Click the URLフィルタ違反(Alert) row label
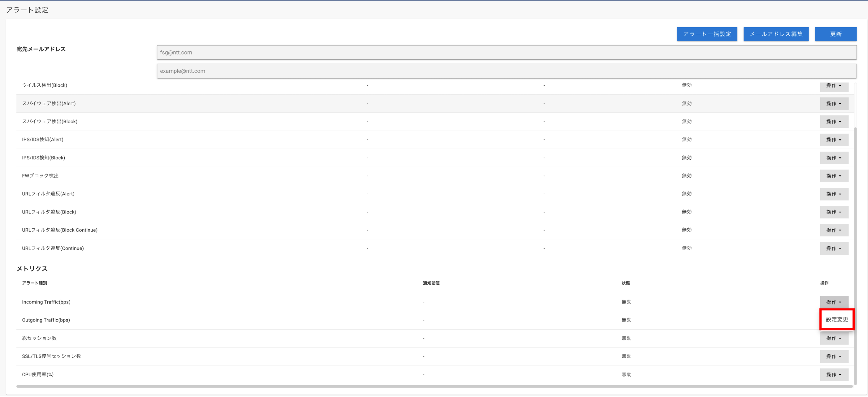 tap(48, 194)
